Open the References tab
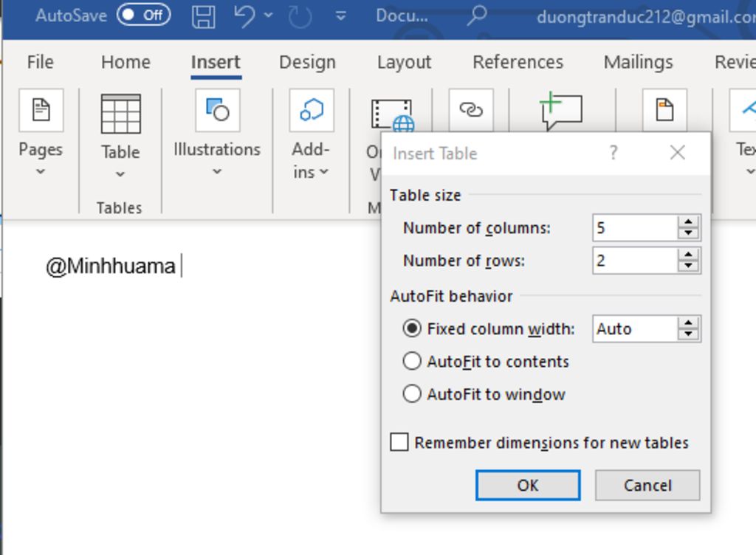Screen dimensions: 756x555 coord(518,63)
